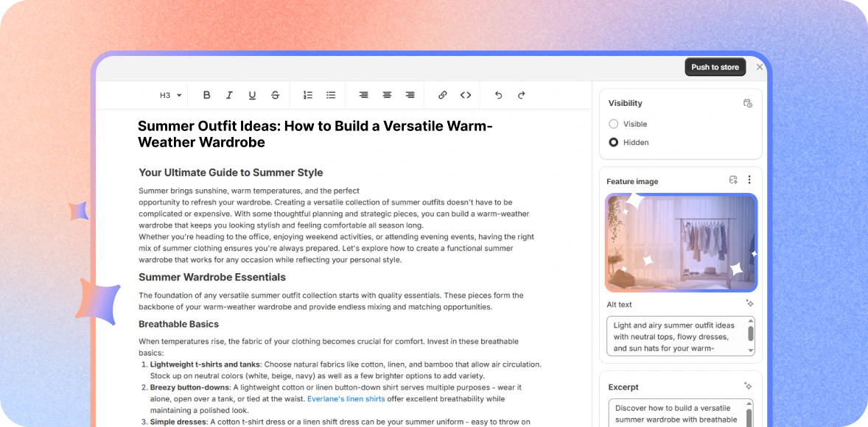Insert a hyperlink using the link icon
This screenshot has height=427, width=868.
(x=442, y=95)
